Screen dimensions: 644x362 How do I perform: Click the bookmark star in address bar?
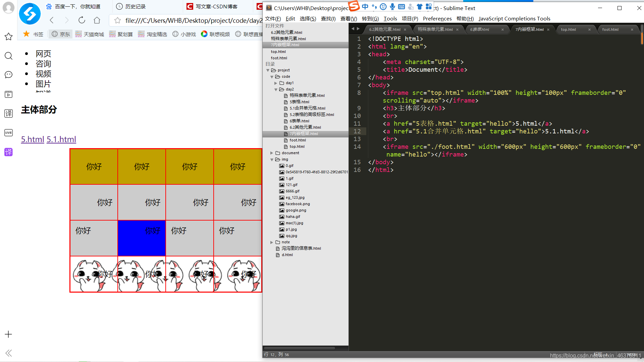117,20
